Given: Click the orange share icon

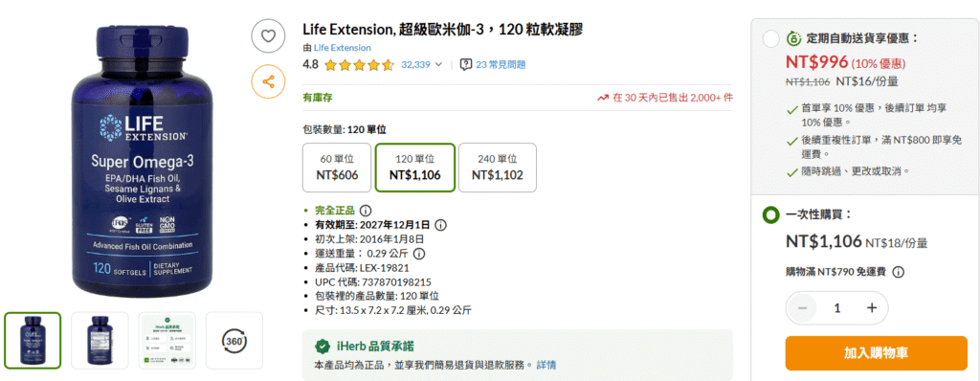Looking at the screenshot, I should pyautogui.click(x=268, y=81).
